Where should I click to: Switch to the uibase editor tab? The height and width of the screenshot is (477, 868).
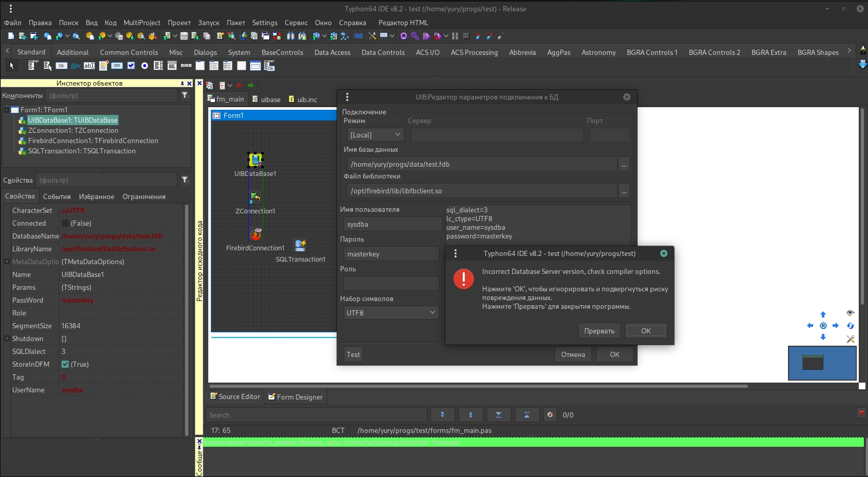click(x=267, y=100)
